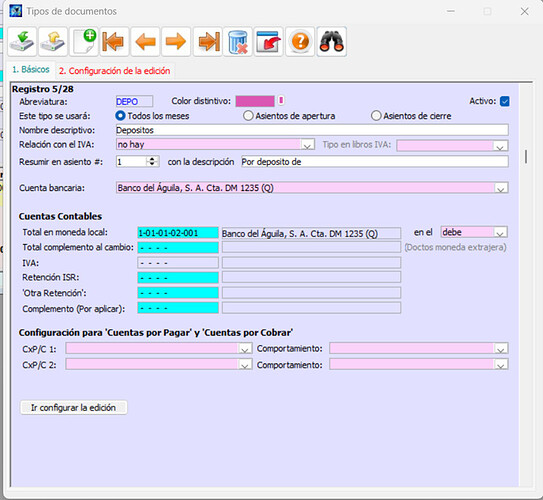Screen dimensions: 543x500
Task: Click the account code field 1-01-01-02-001
Action: pyautogui.click(x=178, y=233)
